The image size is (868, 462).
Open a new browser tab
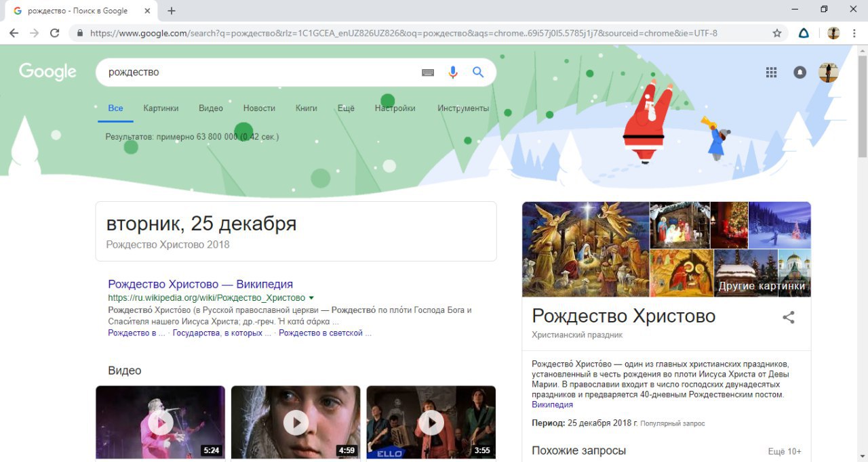[x=172, y=11]
